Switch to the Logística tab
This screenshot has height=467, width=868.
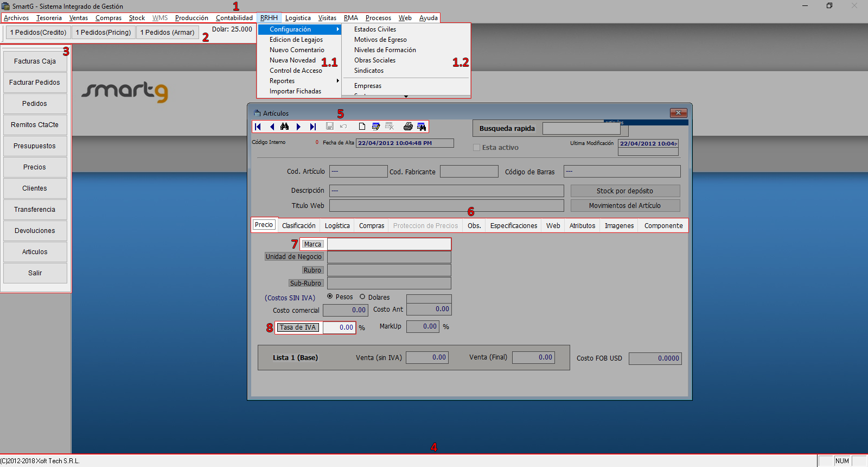click(x=337, y=225)
